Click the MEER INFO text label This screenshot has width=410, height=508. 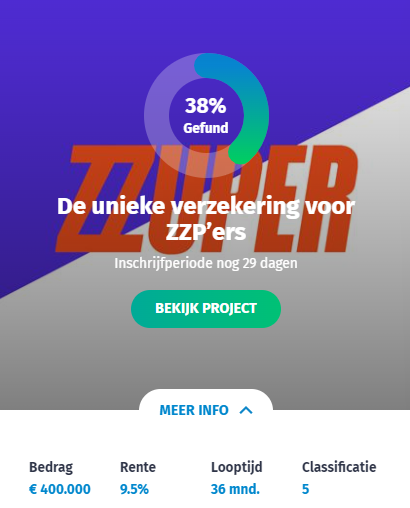click(x=194, y=410)
